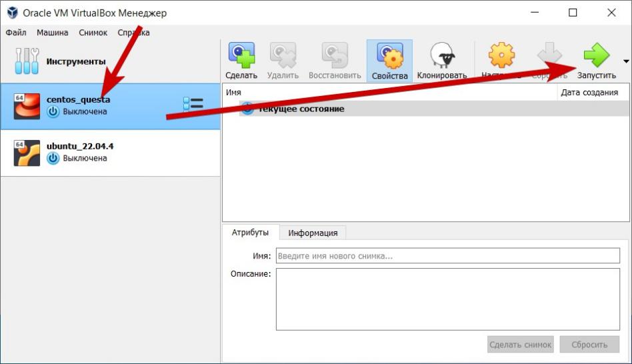Click the Восстановить snapshot toolbar icon
The width and height of the screenshot is (632, 364).
[335, 55]
